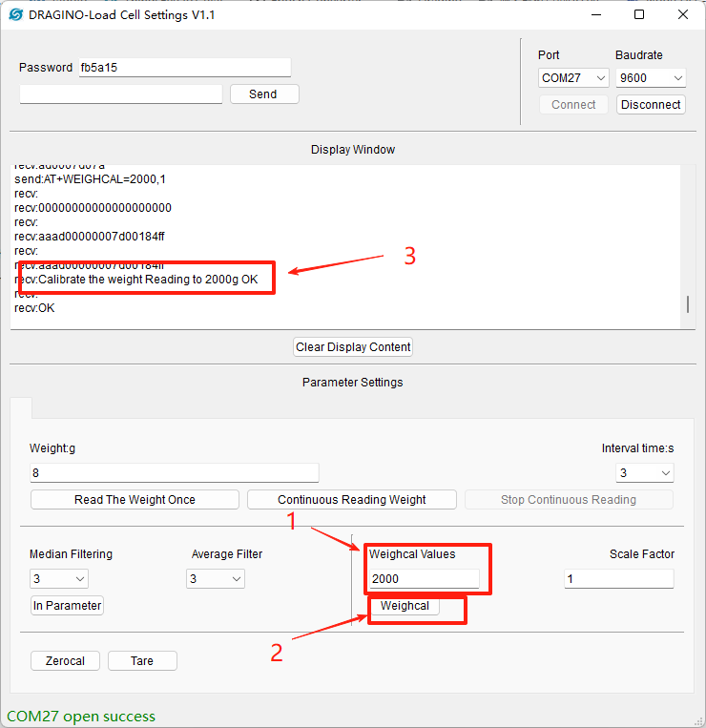Click Clear Display Content button
The width and height of the screenshot is (706, 728).
click(x=353, y=347)
